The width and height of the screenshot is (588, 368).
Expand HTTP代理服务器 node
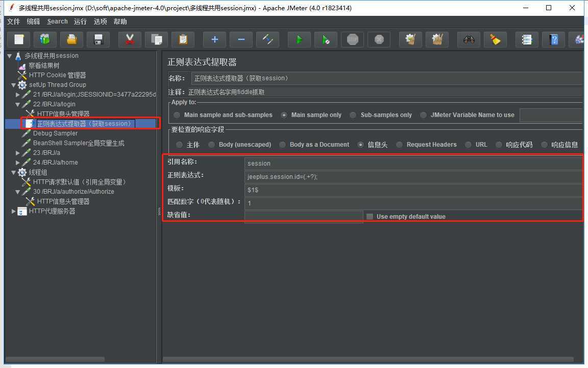click(x=13, y=212)
